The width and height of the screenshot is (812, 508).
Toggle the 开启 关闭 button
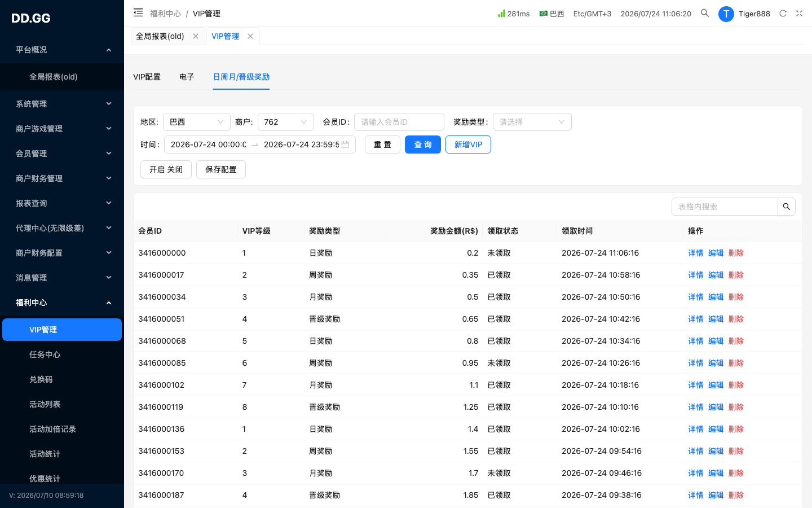coord(166,169)
